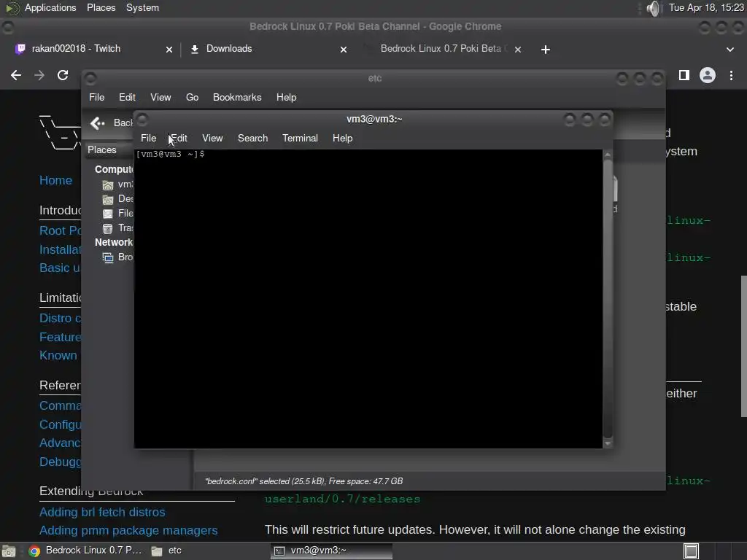Screen dimensions: 747x560
Task: Open Edit menu in etc file manager
Action: [127, 97]
